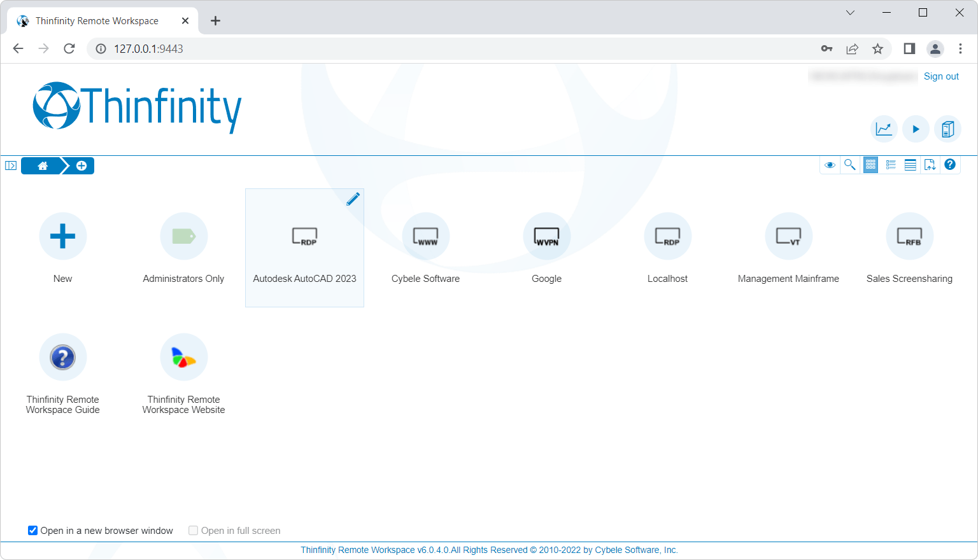Click the footer Thinfinity Remote Workspace copyright link
Image resolution: width=978 pixels, height=560 pixels.
(489, 550)
